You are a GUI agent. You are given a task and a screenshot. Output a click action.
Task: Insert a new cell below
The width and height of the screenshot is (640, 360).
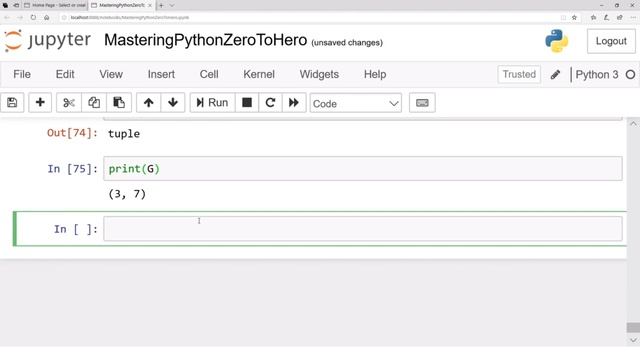tap(40, 102)
